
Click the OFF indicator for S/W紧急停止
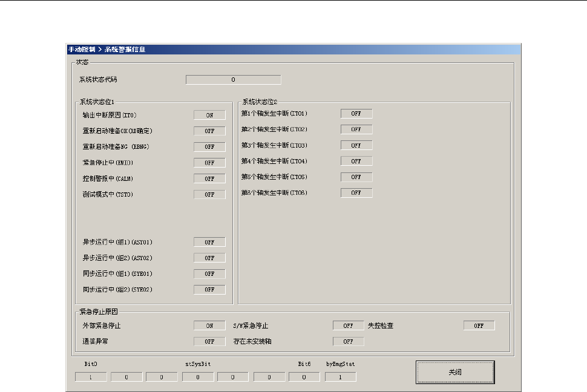(348, 325)
